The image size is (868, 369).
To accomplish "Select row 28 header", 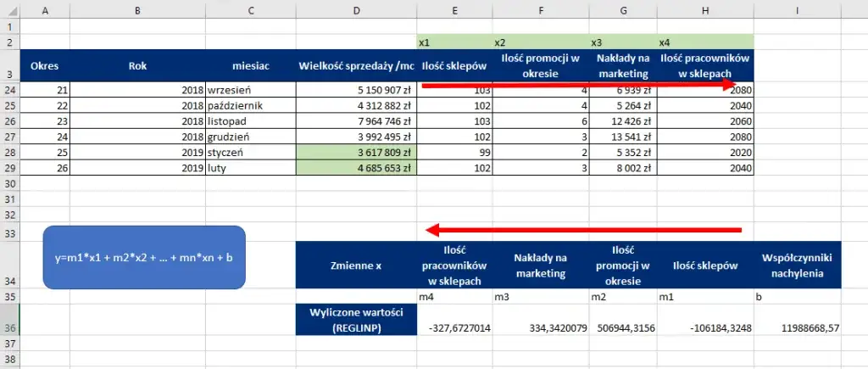I will point(9,152).
